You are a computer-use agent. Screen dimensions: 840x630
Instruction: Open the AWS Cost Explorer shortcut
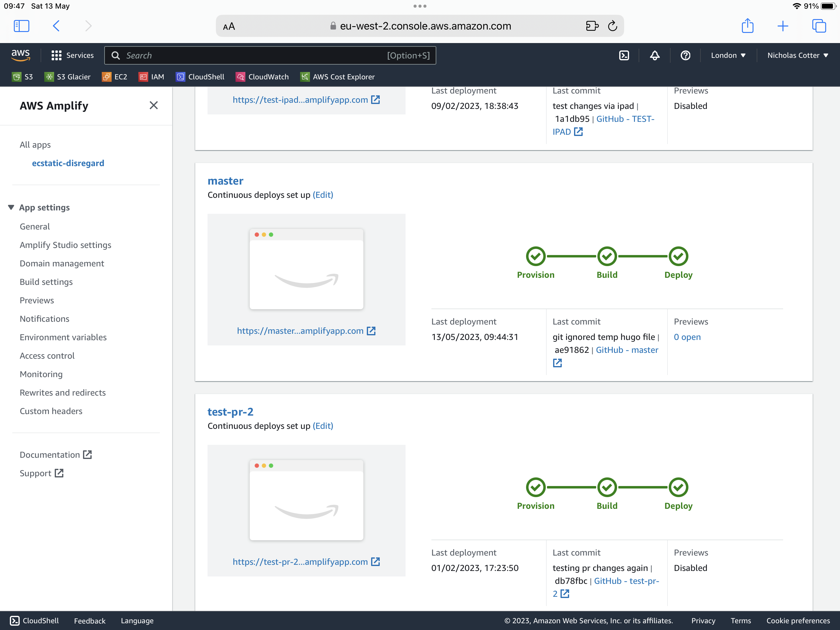pos(338,77)
